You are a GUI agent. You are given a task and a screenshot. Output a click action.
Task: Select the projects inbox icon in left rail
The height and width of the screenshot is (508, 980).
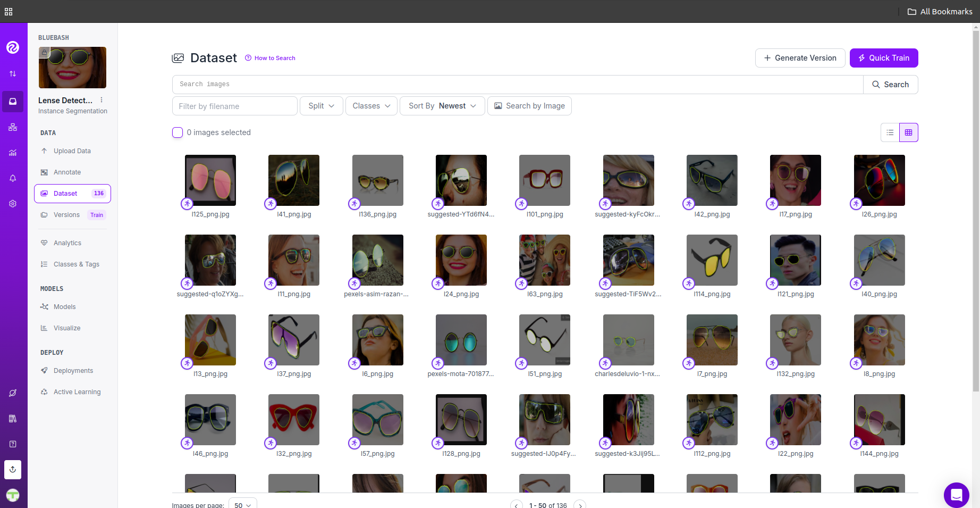point(13,102)
